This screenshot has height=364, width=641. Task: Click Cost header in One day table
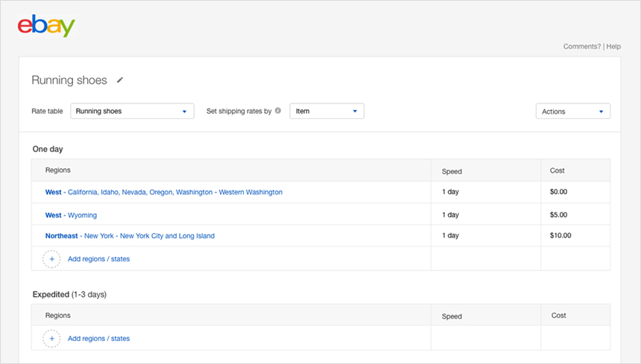click(x=558, y=170)
